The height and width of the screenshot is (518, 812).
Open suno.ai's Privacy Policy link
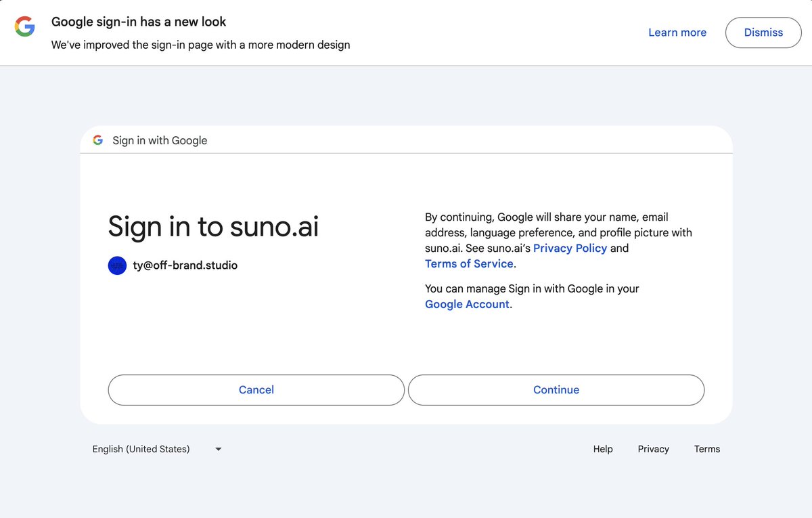click(570, 248)
